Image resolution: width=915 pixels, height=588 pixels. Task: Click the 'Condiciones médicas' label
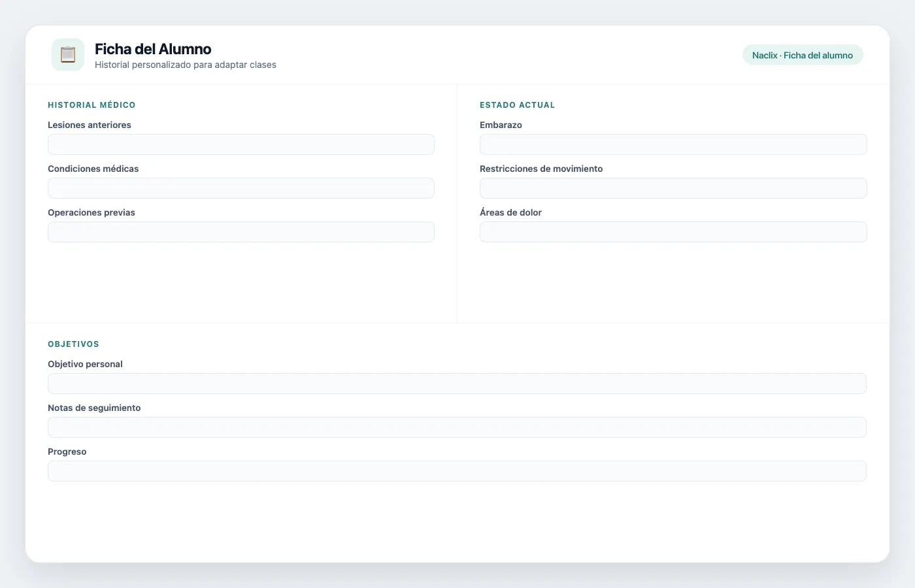[x=93, y=169]
